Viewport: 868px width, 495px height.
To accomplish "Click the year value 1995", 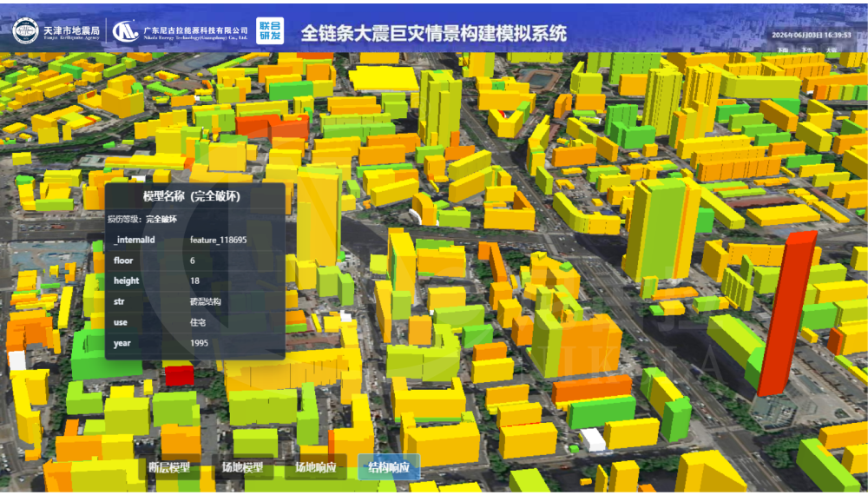I will tap(200, 343).
